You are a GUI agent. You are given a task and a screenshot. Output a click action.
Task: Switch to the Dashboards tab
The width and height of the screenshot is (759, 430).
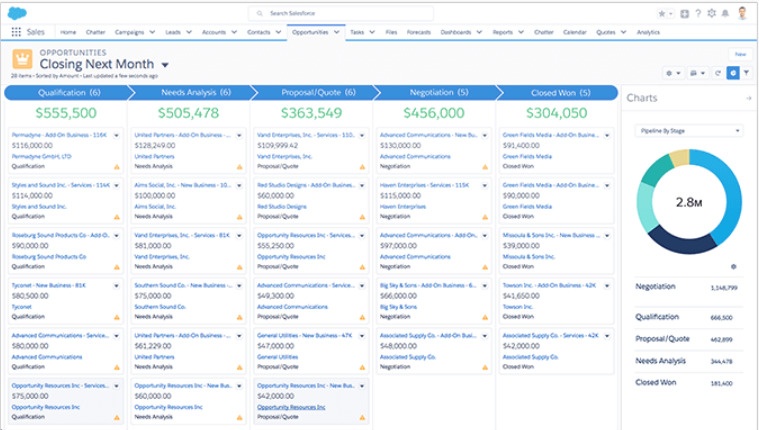[455, 32]
